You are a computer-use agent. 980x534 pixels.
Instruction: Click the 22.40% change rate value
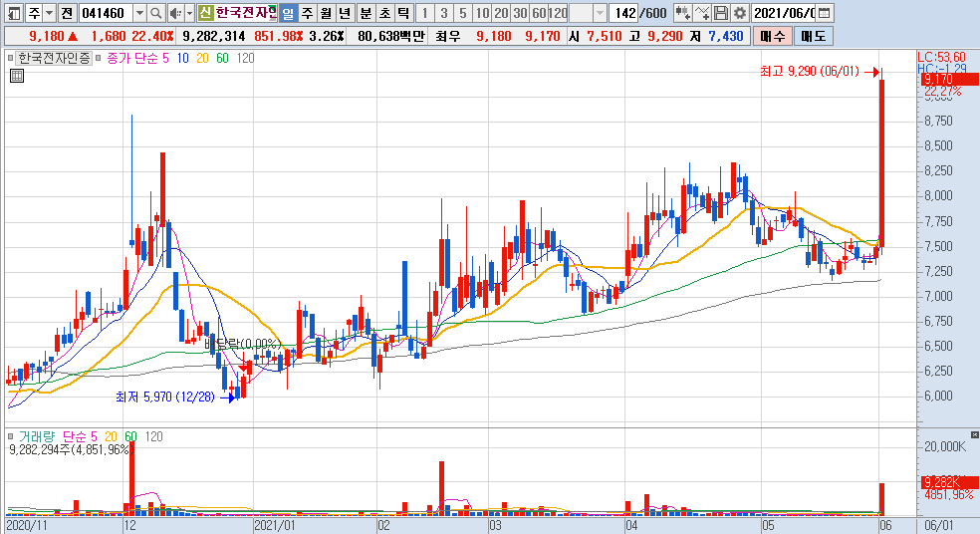pos(151,36)
